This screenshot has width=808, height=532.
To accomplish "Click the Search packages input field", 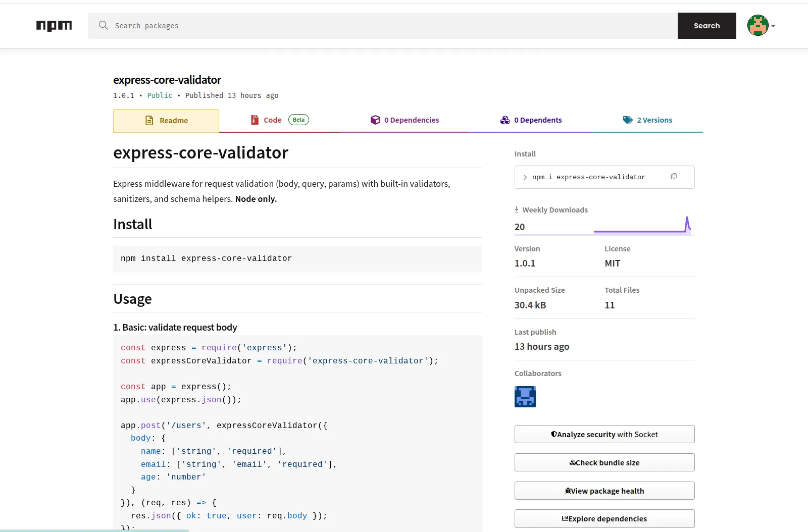I will (x=353, y=25).
